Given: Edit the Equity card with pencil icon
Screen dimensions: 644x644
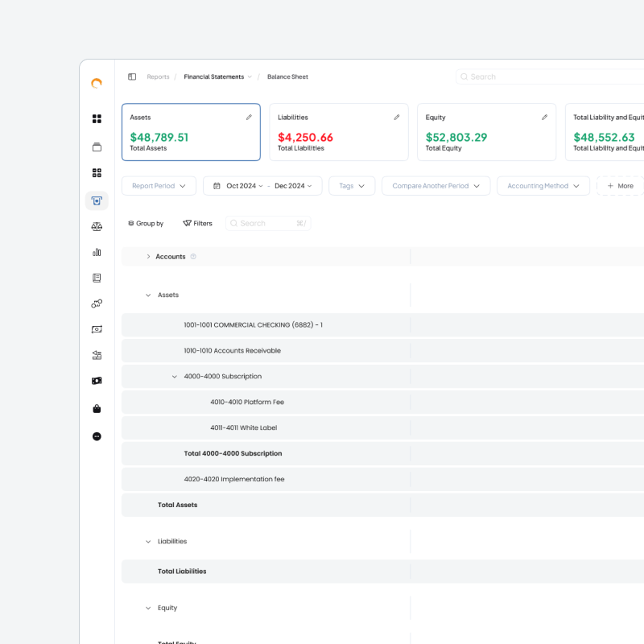Looking at the screenshot, I should pos(545,118).
